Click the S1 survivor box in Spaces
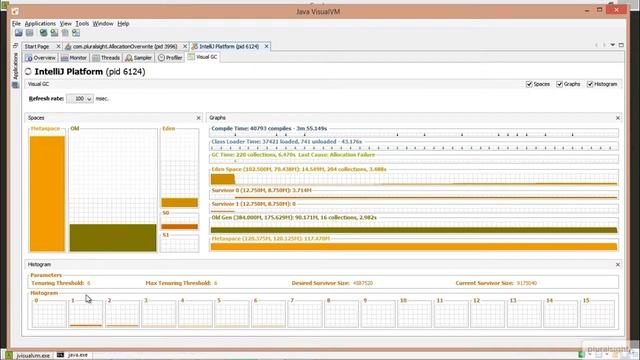 pyautogui.click(x=180, y=244)
